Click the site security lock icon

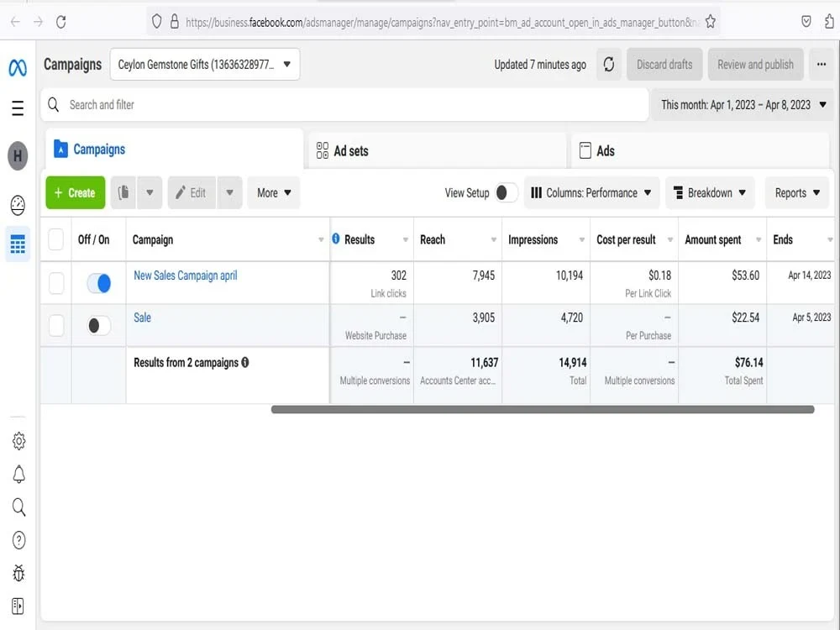pyautogui.click(x=175, y=22)
